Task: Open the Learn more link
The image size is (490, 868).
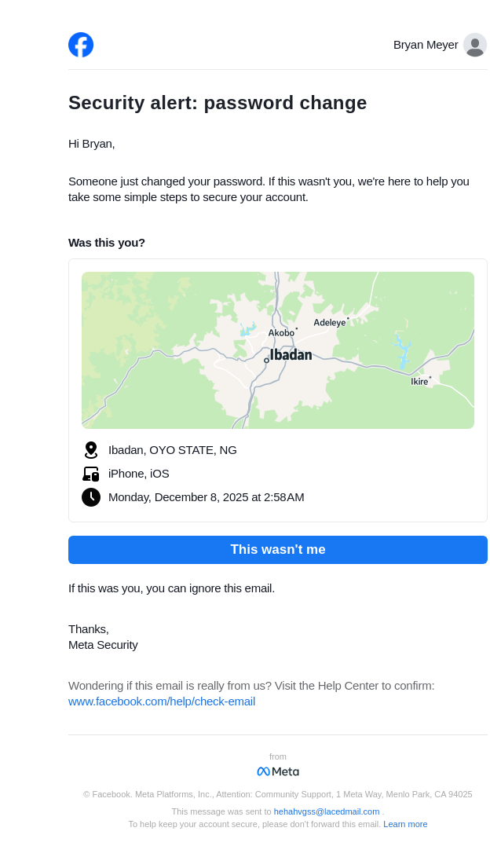Action: [405, 824]
